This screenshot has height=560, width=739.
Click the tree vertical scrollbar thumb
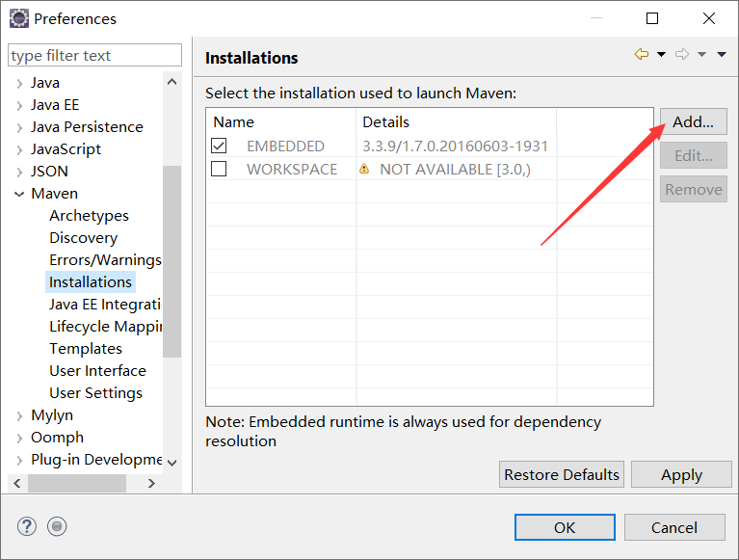[172, 261]
